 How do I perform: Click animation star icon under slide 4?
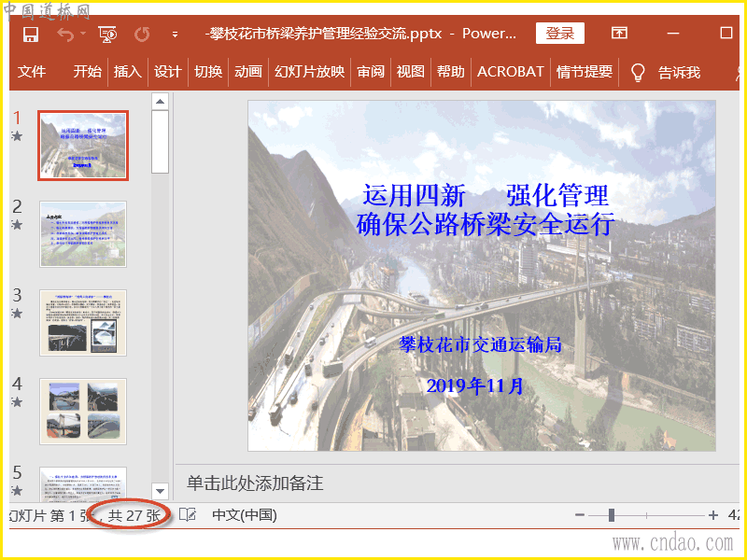[17, 402]
